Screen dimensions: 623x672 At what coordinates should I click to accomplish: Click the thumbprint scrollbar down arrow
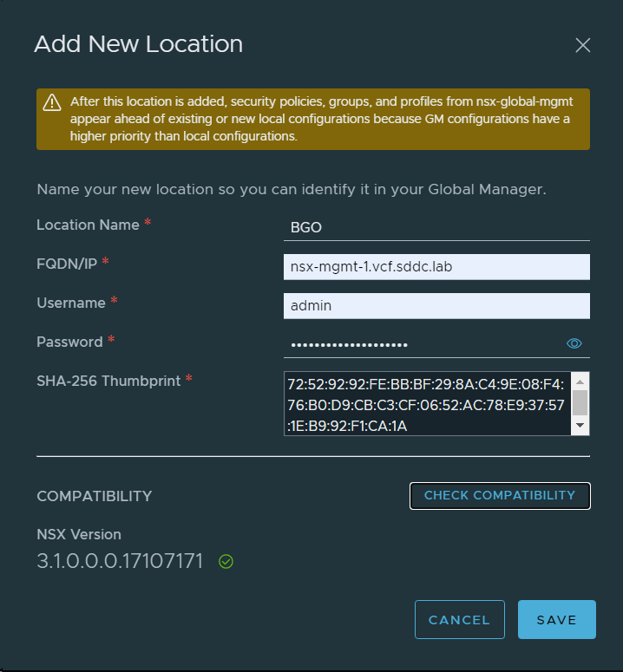(x=580, y=426)
